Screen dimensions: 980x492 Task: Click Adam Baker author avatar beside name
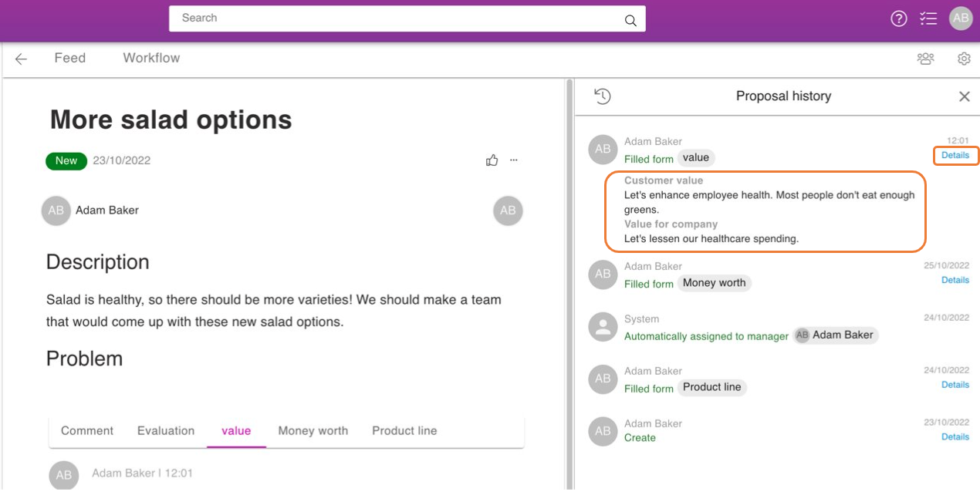coord(56,211)
